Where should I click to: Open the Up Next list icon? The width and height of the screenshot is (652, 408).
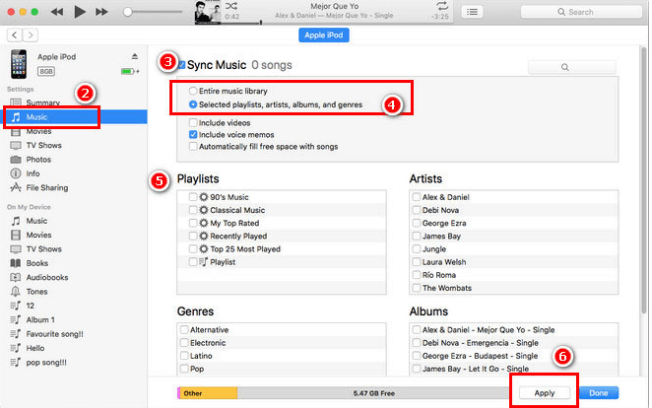tap(472, 12)
